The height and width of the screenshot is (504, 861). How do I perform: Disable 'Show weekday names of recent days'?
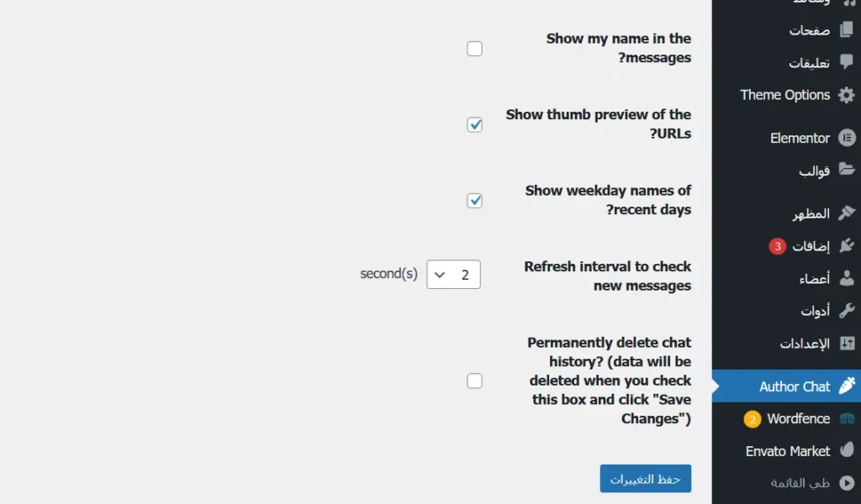coord(475,201)
